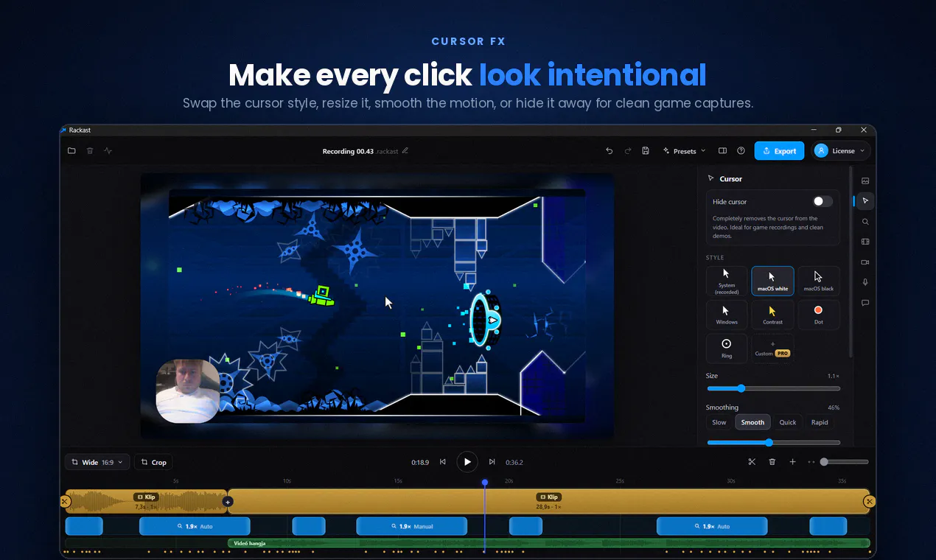Viewport: 936px width, 560px height.
Task: Expand the License account menu
Action: click(841, 151)
